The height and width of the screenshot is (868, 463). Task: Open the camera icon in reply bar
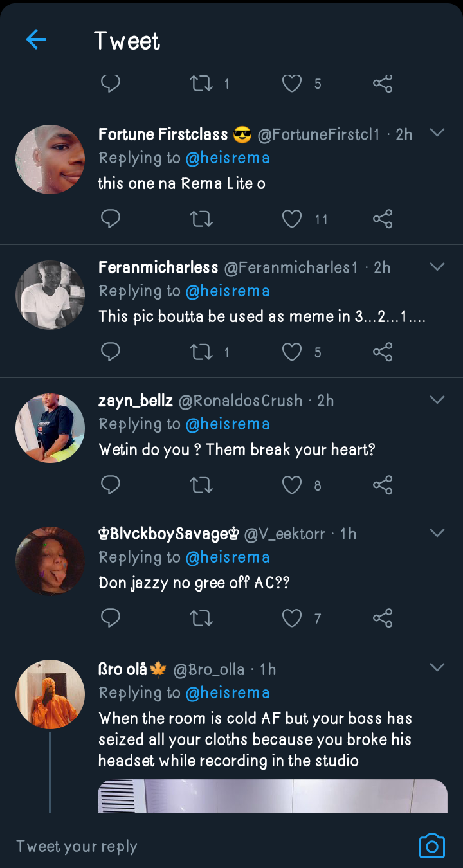click(431, 845)
